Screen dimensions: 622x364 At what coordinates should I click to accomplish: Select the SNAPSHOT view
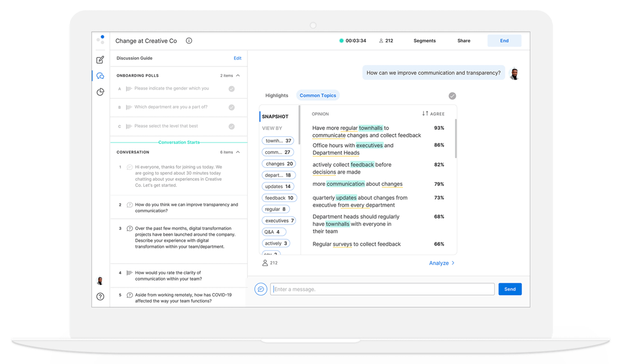(x=275, y=117)
